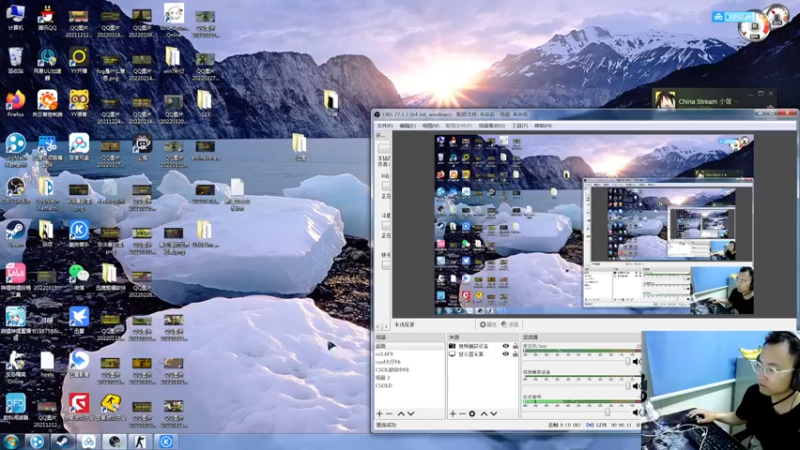Select the 显示器采集 source row
Screen dimensions: 800x450
pos(483,354)
